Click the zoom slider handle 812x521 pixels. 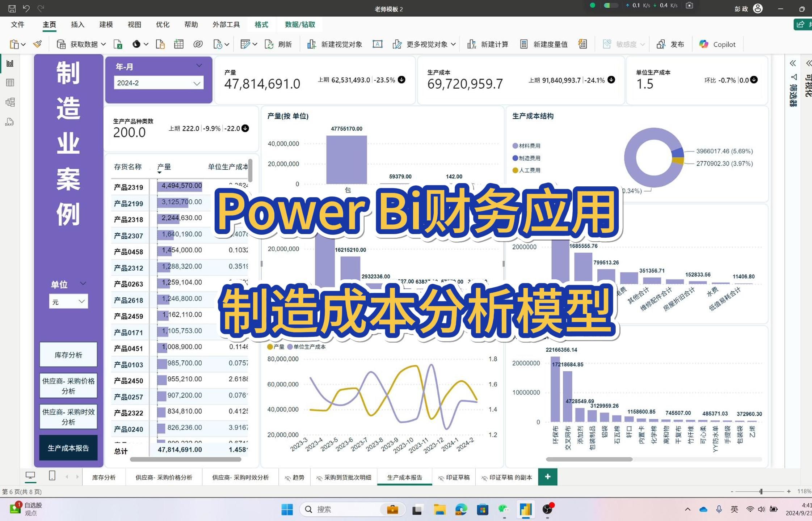[761, 491]
